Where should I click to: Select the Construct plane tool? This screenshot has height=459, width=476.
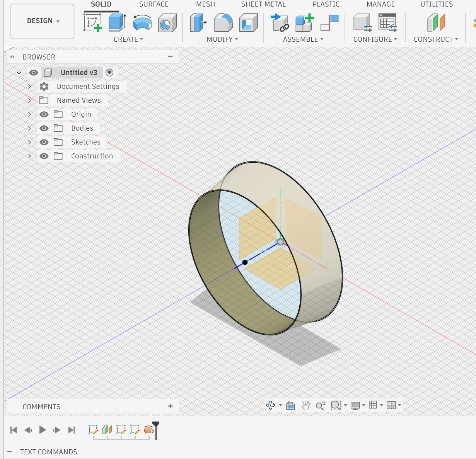[x=436, y=22]
